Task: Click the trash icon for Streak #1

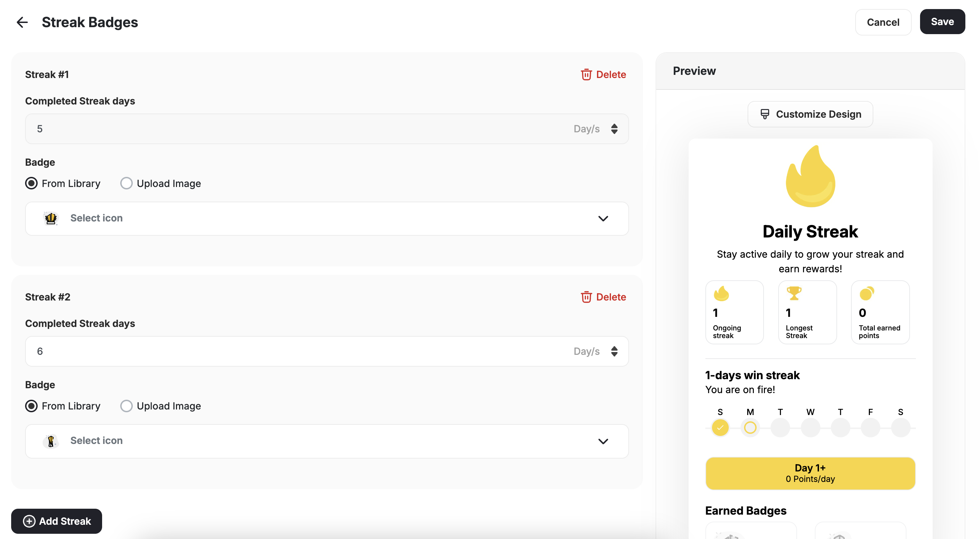Action: point(586,75)
